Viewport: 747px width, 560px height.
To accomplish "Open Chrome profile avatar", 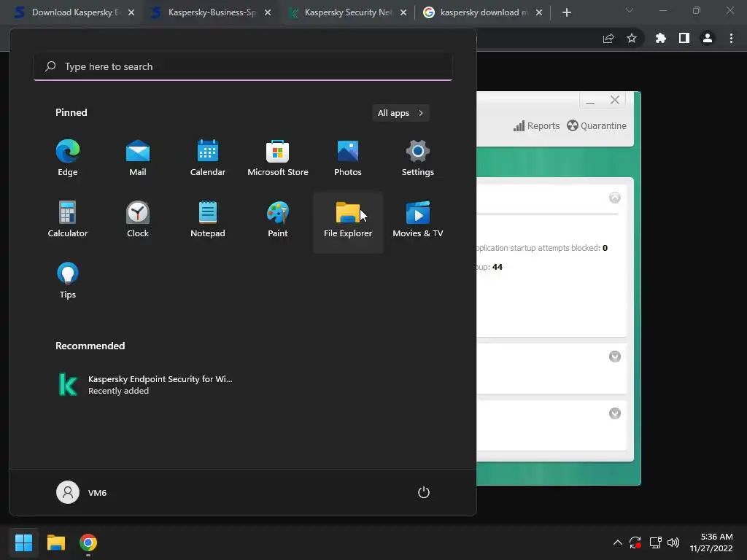I will click(x=708, y=38).
